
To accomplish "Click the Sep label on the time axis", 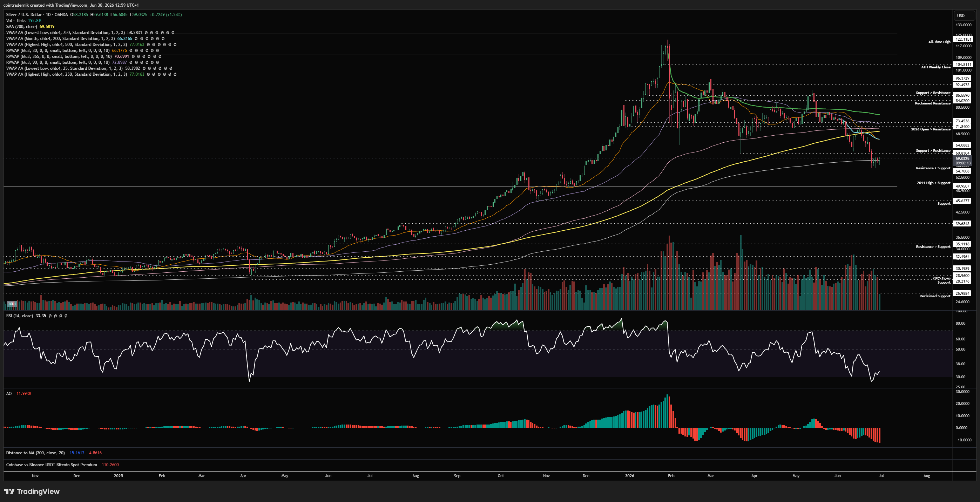I will [457, 476].
